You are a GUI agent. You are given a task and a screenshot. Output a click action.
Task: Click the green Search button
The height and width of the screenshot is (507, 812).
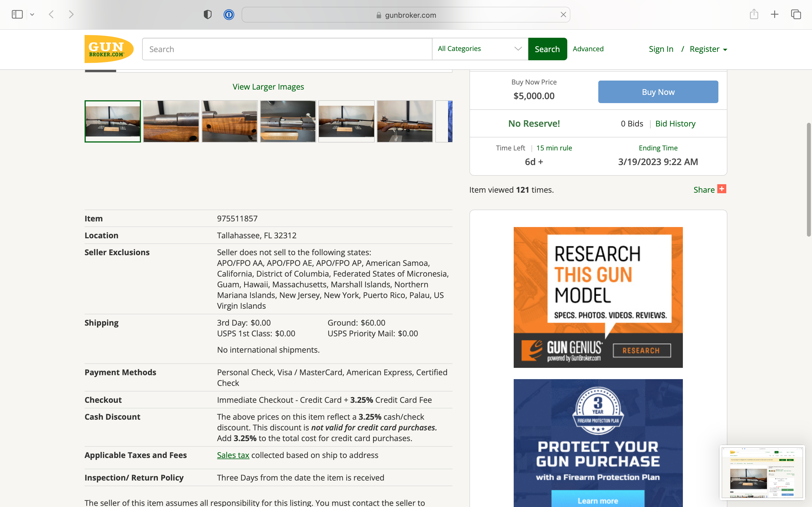[547, 49]
